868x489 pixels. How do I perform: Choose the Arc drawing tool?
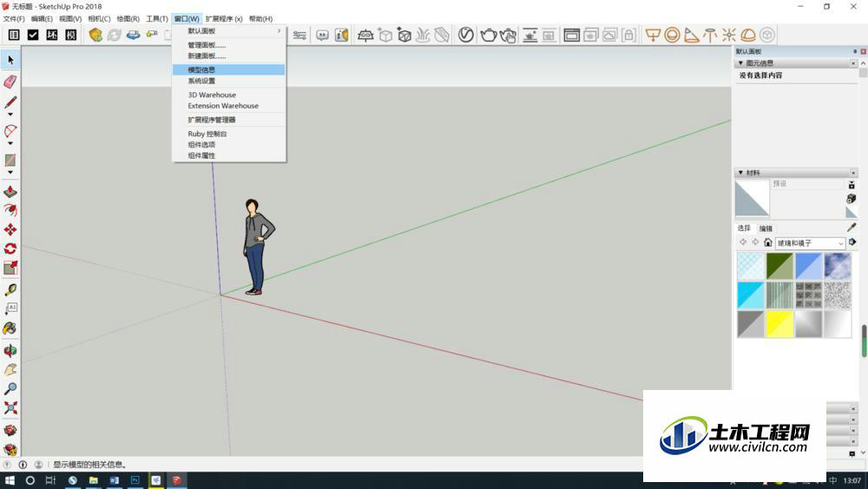[10, 131]
